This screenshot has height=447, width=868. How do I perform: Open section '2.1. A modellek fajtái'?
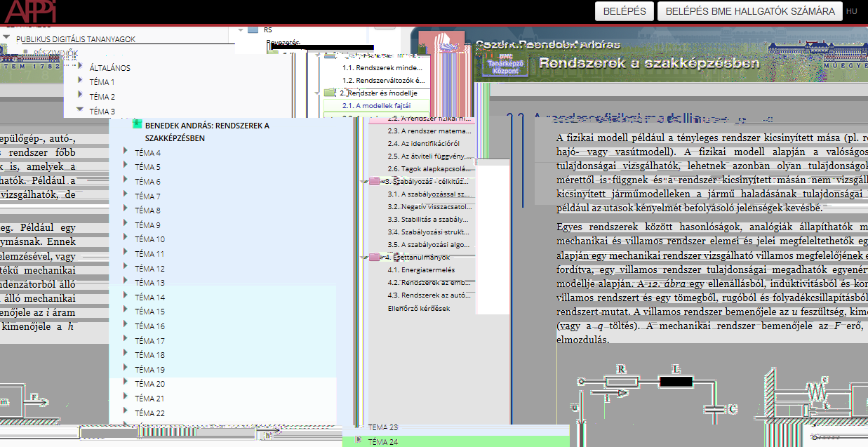click(x=376, y=105)
